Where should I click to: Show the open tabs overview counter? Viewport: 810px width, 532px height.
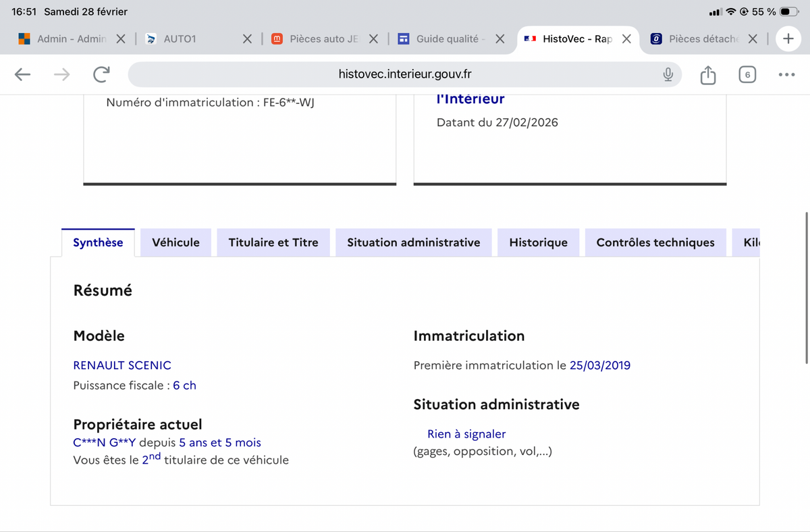(x=747, y=75)
